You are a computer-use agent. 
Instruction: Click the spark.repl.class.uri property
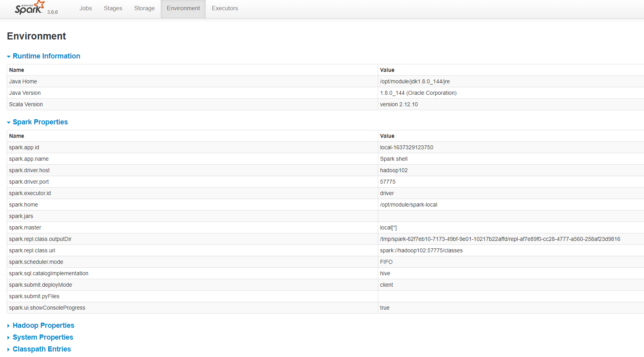point(32,250)
